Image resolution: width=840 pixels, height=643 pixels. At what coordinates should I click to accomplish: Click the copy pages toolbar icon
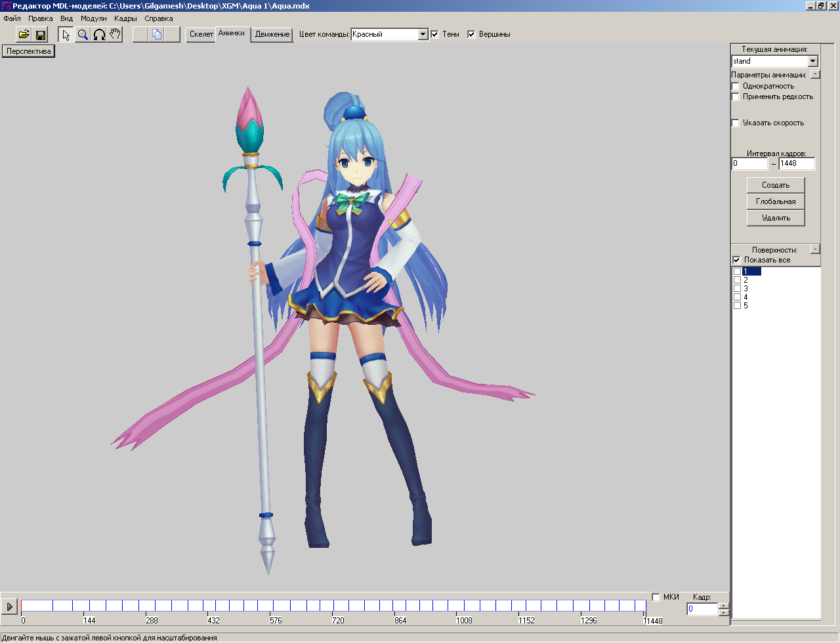click(157, 34)
